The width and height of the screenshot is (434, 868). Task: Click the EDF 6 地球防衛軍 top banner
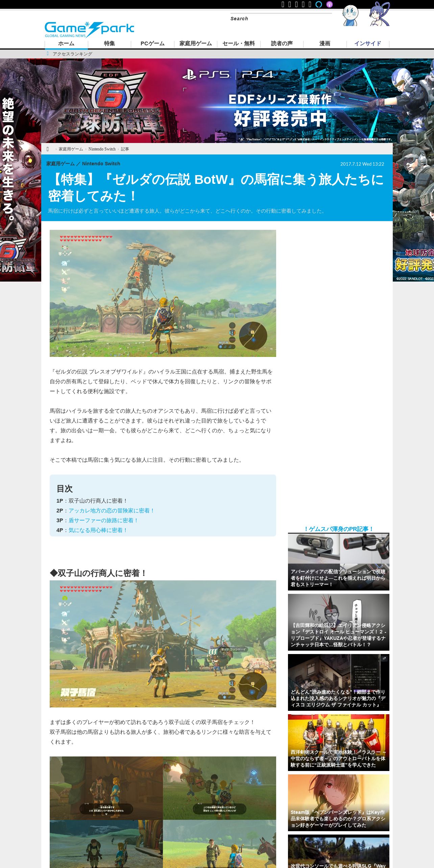point(217,101)
